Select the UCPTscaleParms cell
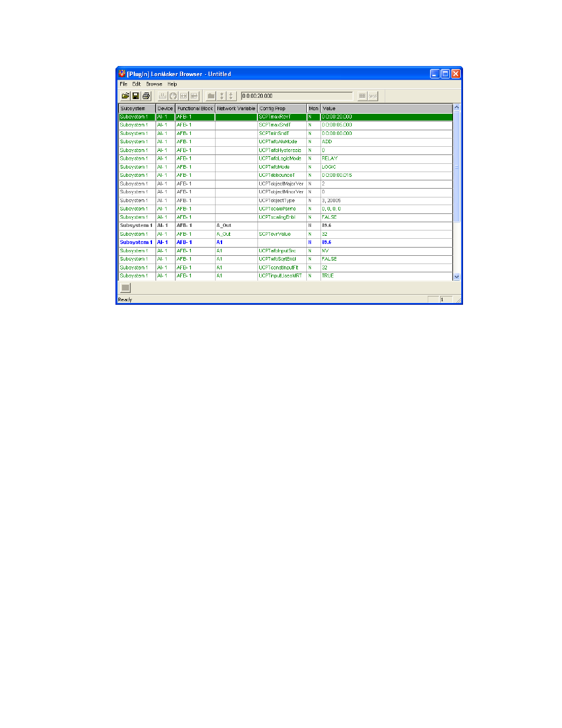Screen dimensions: 562x728 point(282,209)
